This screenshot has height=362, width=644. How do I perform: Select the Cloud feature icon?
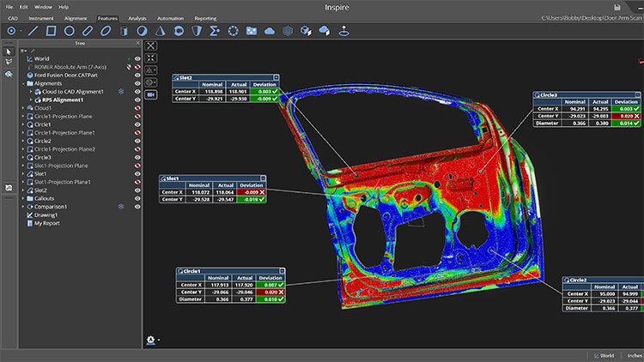click(270, 31)
